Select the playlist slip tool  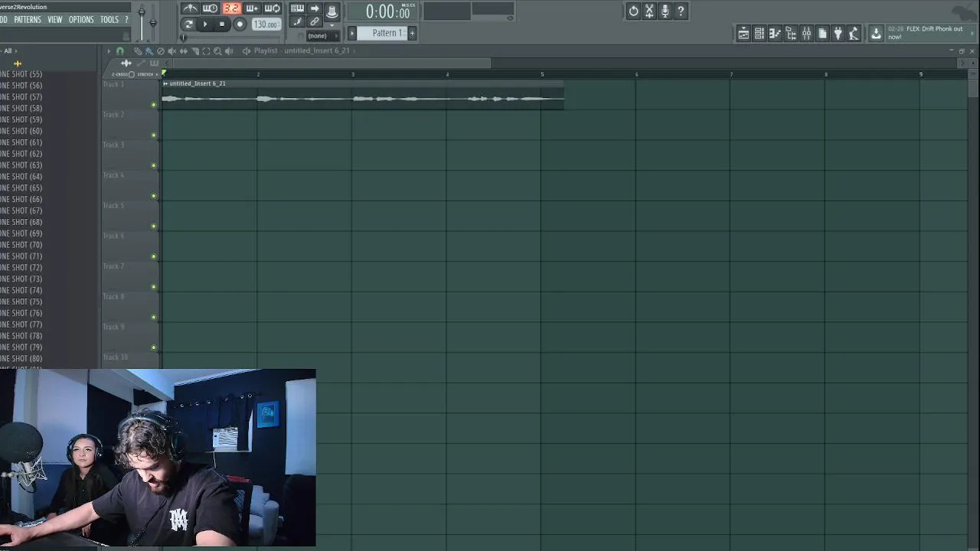point(184,51)
